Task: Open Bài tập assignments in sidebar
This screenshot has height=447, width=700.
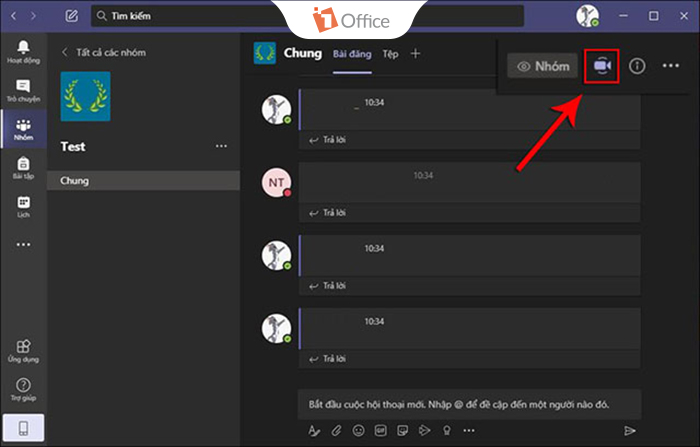Action: 23,168
